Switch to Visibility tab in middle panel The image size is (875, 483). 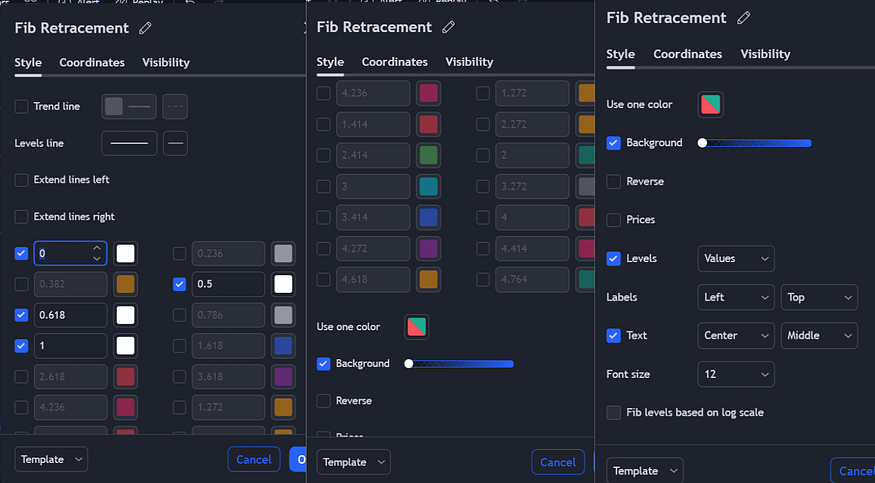tap(469, 62)
